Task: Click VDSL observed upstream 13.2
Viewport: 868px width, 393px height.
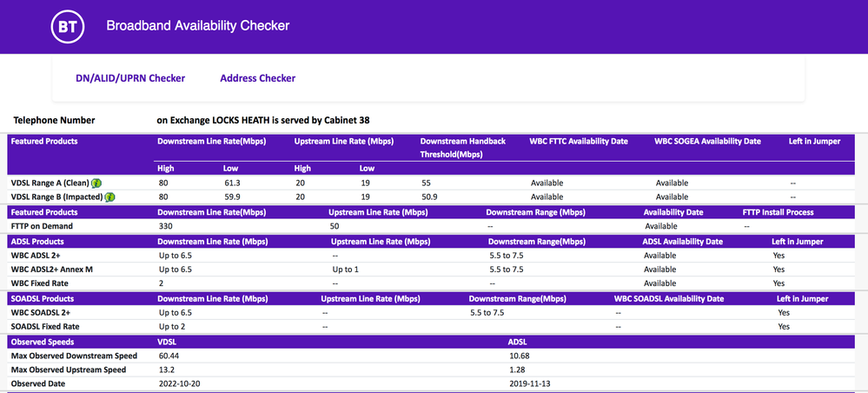Action: (x=167, y=370)
